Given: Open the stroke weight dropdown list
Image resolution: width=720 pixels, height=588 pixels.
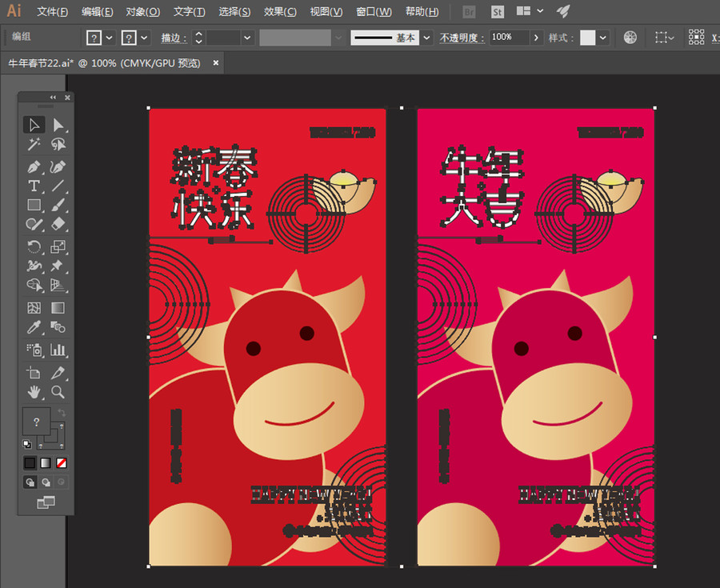Looking at the screenshot, I should [247, 38].
